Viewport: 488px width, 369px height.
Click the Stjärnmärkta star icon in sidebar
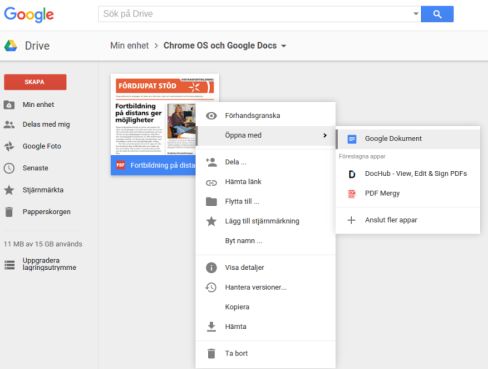click(9, 190)
